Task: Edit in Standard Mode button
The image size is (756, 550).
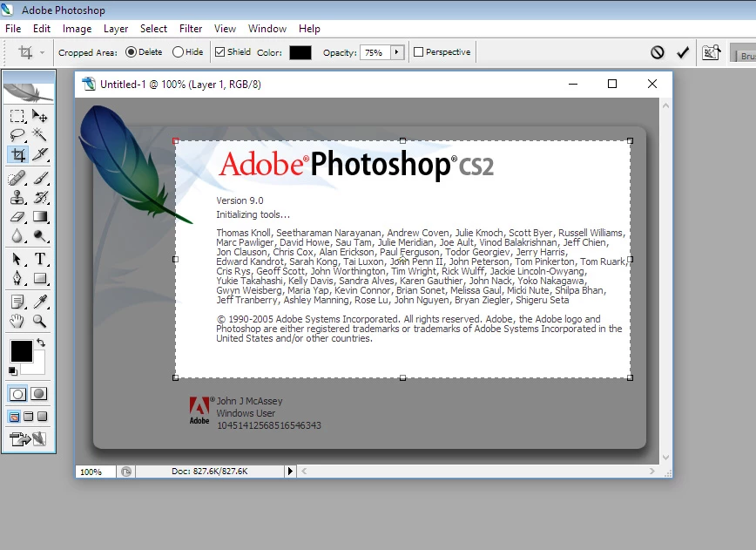Action: (17, 394)
